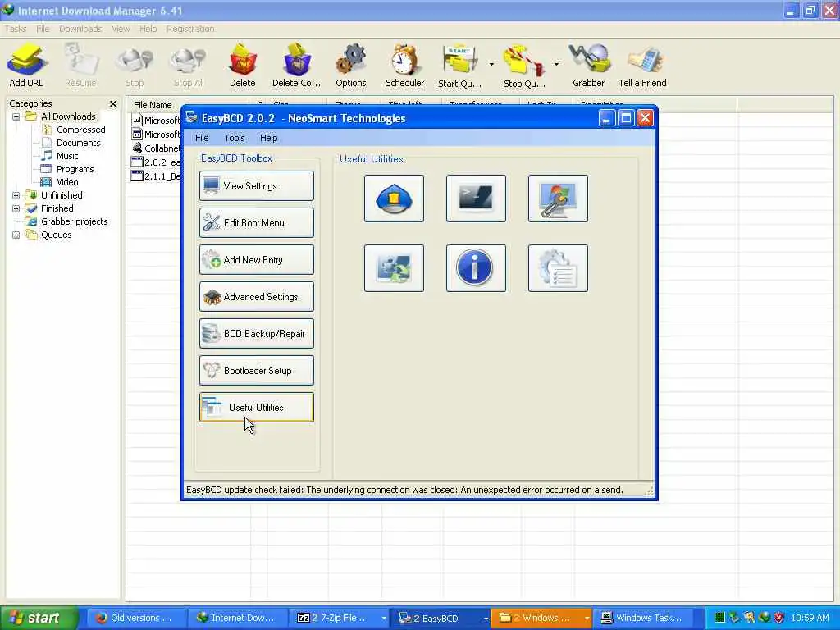Open the EasyBCD taskbar group dropdown arrow
The height and width of the screenshot is (630, 840).
tap(486, 619)
